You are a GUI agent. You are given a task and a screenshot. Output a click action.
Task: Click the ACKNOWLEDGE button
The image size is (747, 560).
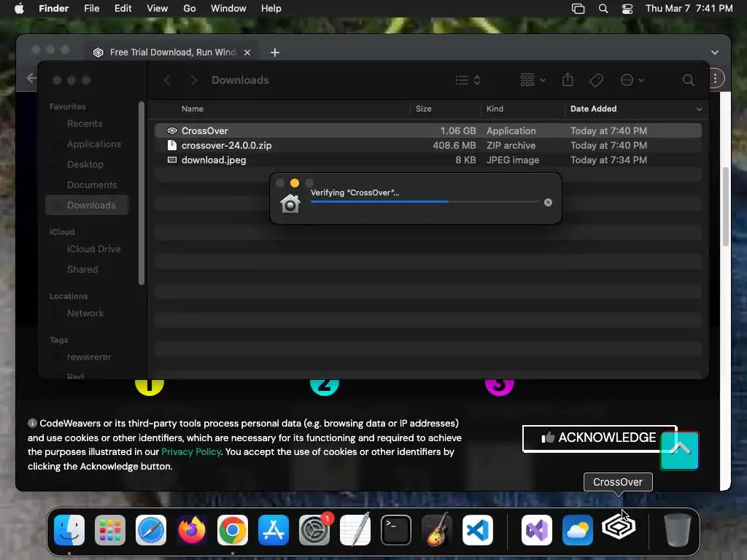600,438
